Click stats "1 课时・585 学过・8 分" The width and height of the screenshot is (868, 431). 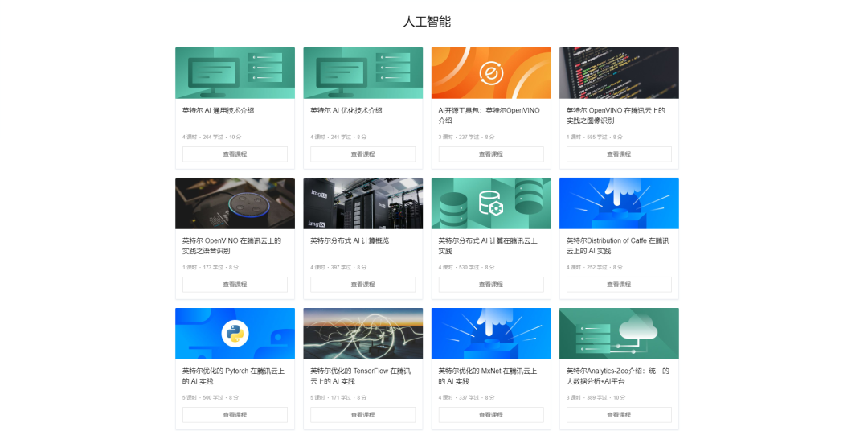pyautogui.click(x=595, y=137)
